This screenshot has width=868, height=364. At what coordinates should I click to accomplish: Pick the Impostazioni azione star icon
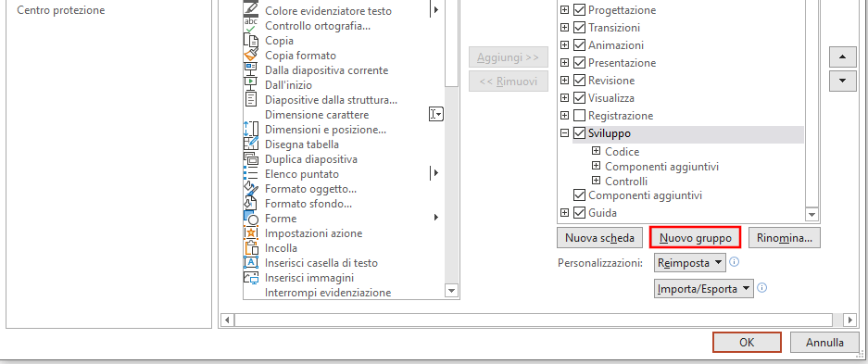[x=251, y=232]
